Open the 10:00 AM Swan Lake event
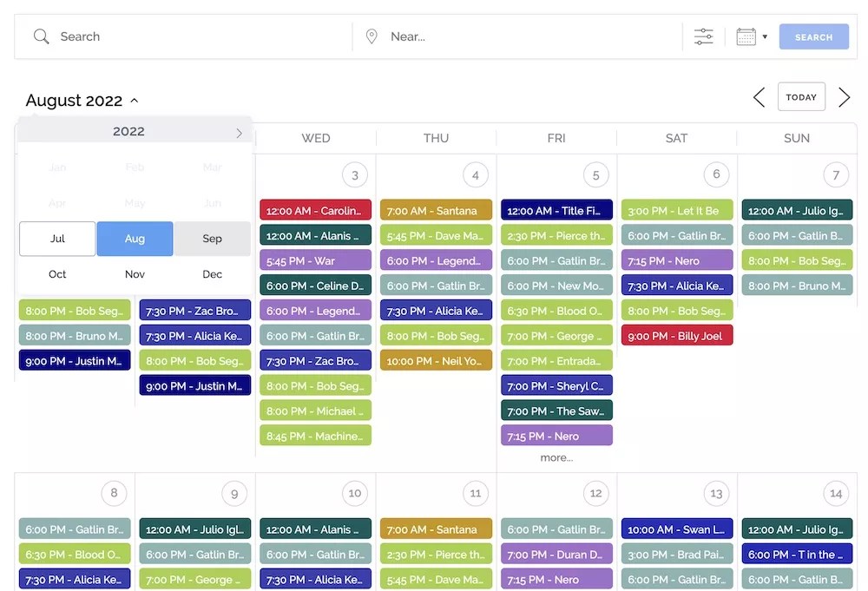 [677, 529]
